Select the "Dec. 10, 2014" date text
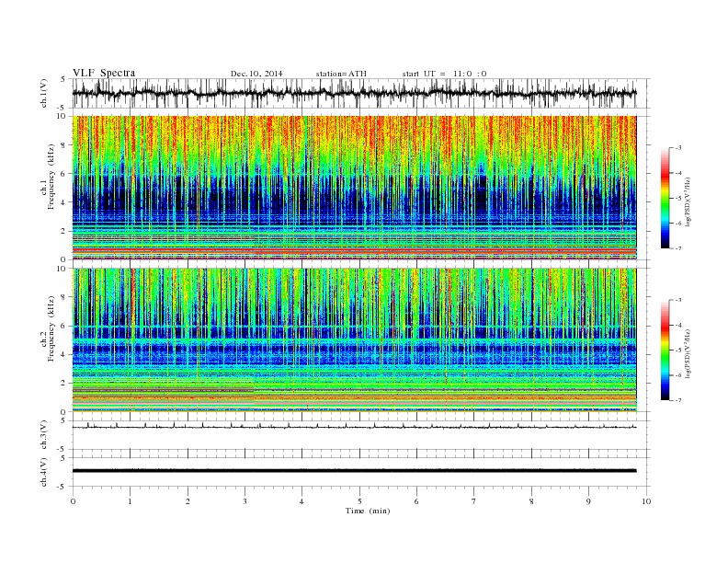The height and width of the screenshot is (563, 728). click(256, 74)
